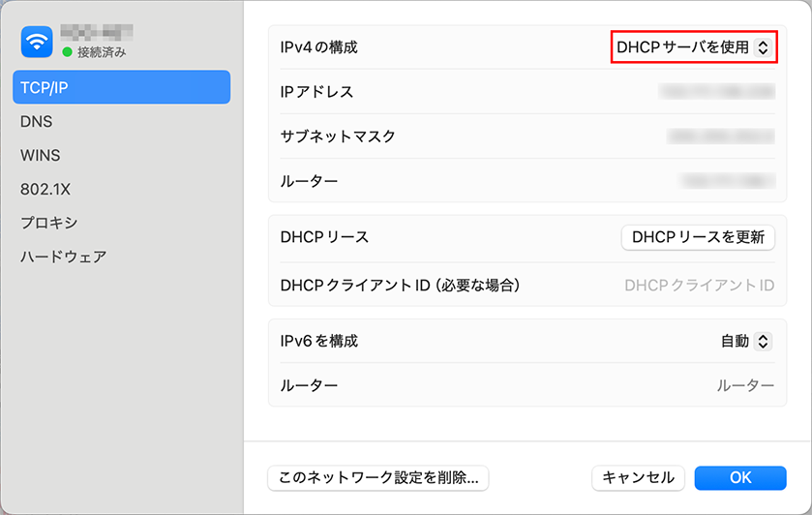Switch to the ハードウェア tab
812x515 pixels.
(63, 257)
